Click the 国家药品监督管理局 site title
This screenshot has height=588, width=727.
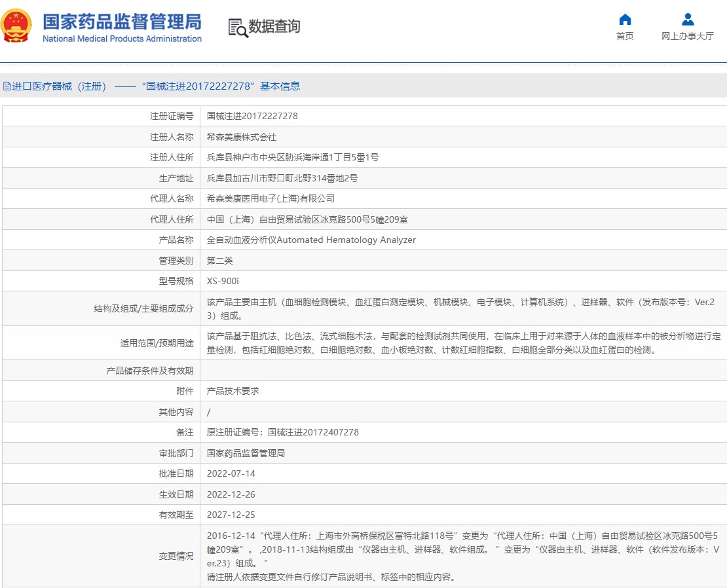[x=122, y=22]
